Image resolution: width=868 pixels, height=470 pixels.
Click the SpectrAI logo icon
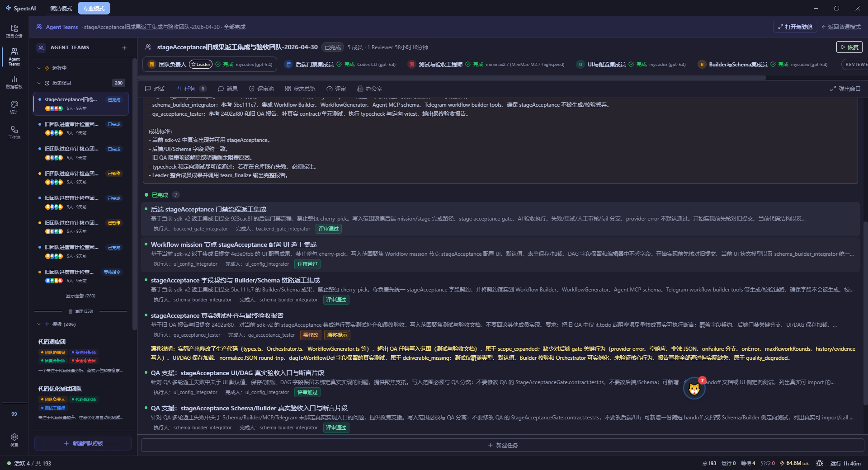pyautogui.click(x=8, y=8)
